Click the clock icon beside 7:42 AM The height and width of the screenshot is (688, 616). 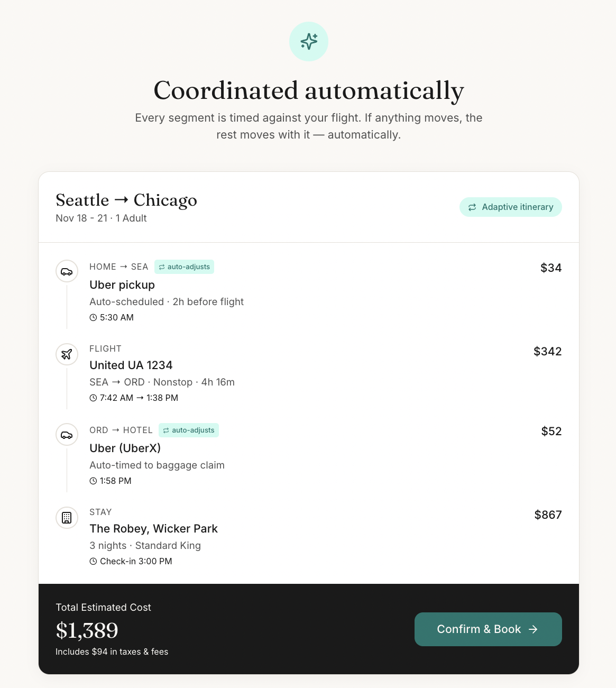(93, 398)
